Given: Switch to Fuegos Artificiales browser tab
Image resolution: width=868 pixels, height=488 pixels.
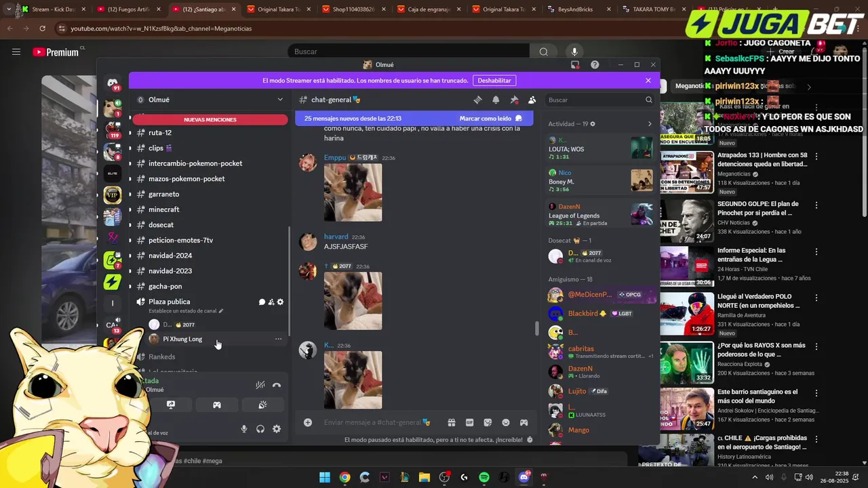Looking at the screenshot, I should [128, 9].
